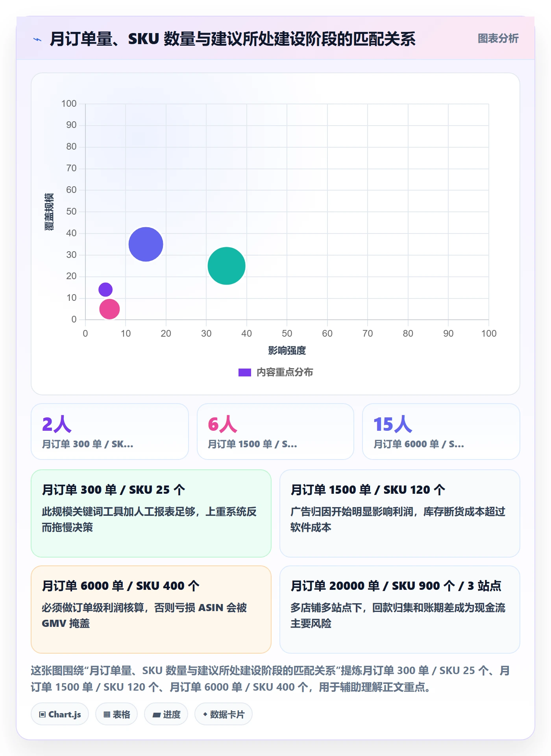The image size is (551, 756).
Task: Click the 表格 tag
Action: tap(116, 714)
